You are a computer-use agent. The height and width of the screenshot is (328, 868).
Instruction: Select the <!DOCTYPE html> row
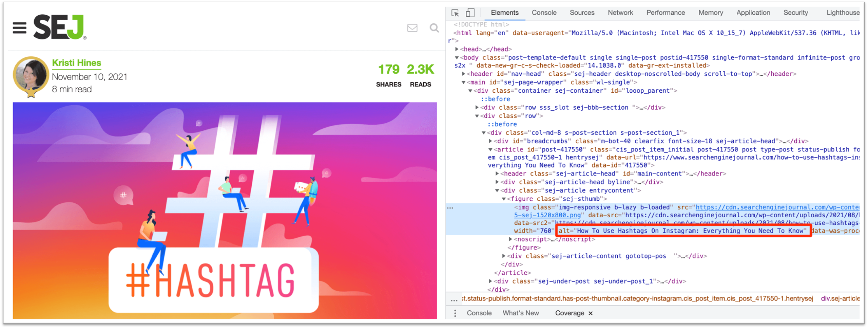point(482,24)
